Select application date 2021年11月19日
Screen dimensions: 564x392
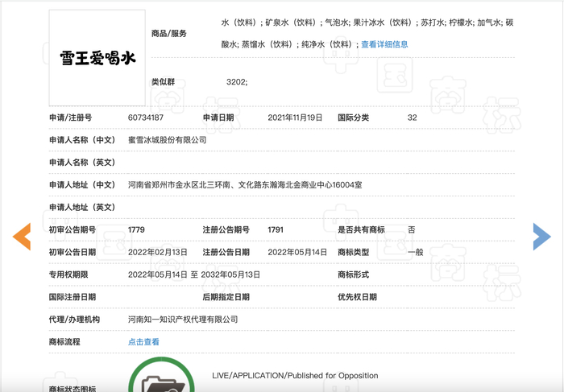coord(295,118)
